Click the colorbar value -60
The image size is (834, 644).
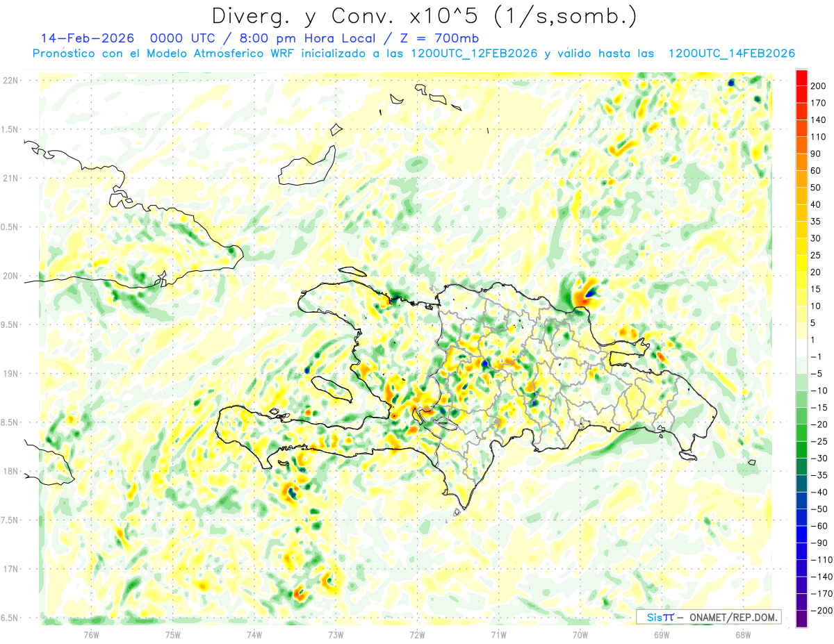coord(819,527)
